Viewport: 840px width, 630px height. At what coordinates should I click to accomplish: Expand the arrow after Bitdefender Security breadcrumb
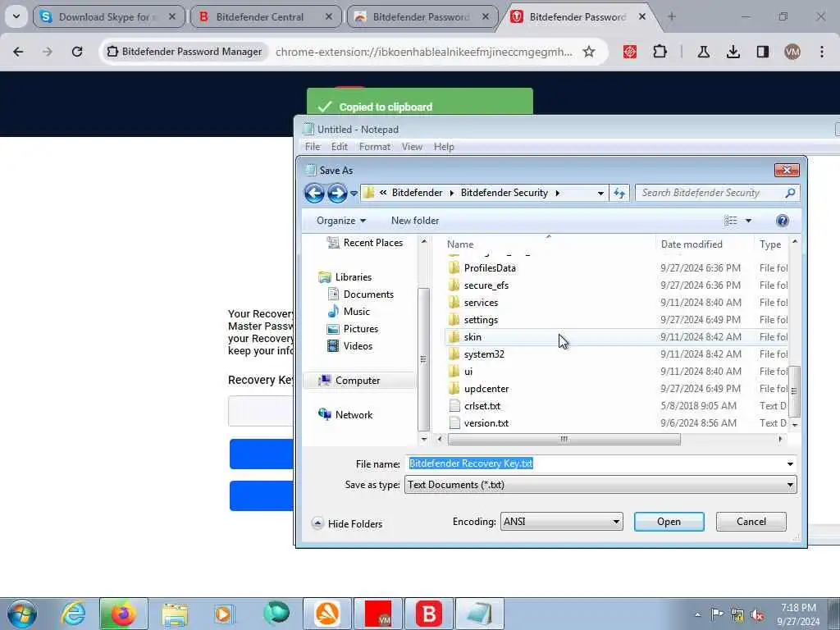pyautogui.click(x=557, y=193)
